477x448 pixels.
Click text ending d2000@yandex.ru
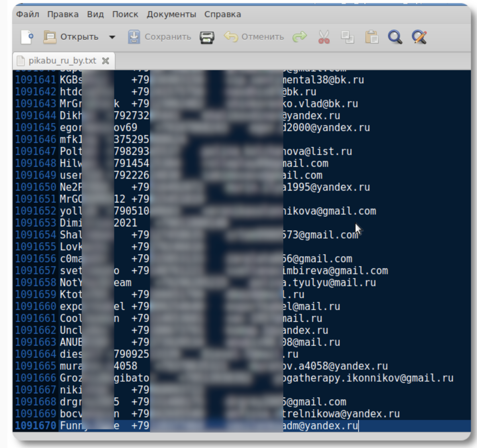pyautogui.click(x=327, y=127)
